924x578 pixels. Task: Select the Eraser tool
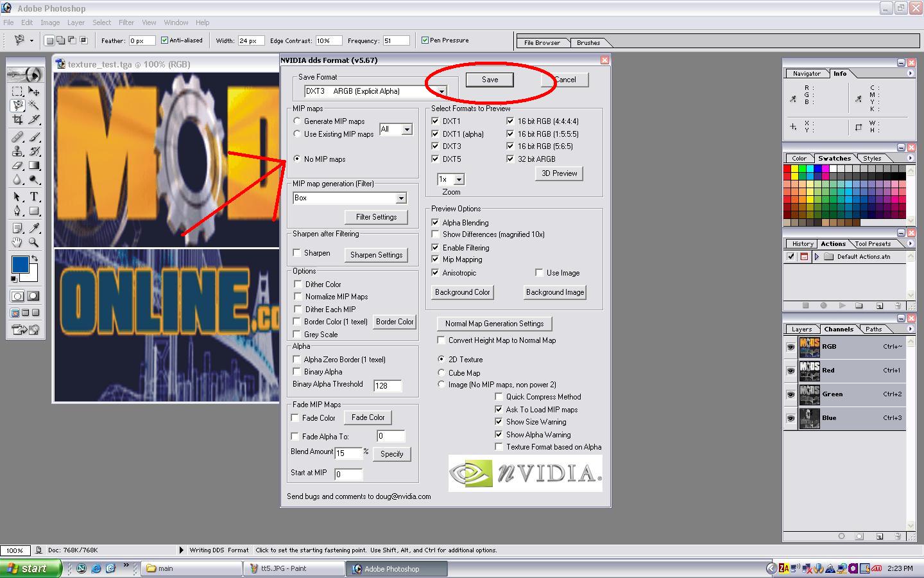coord(18,166)
